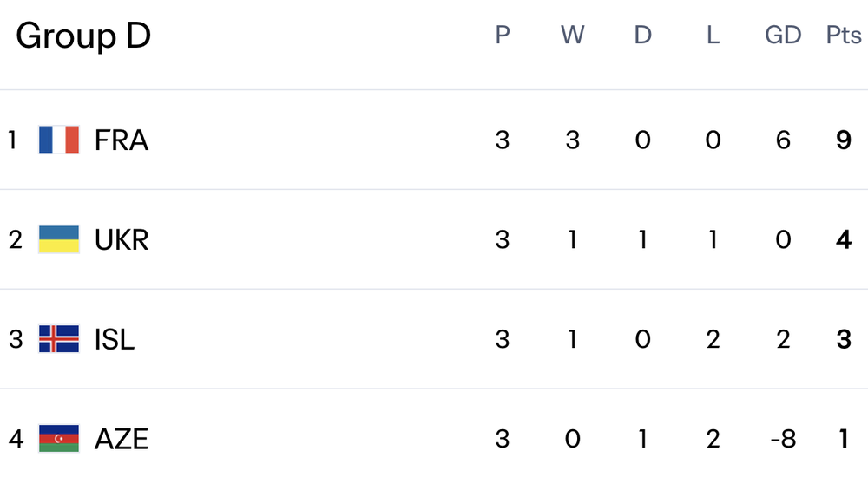Click Ukraine's 4 points value

pyautogui.click(x=843, y=239)
